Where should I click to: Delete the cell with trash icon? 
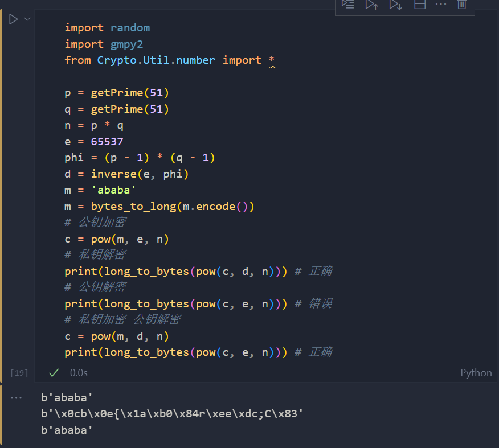(462, 5)
